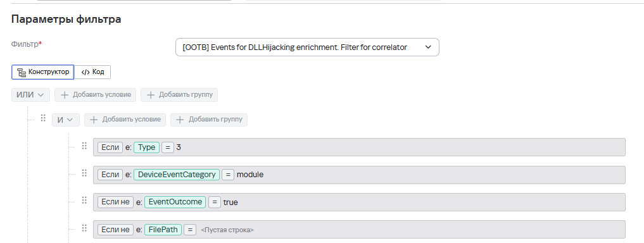
Task: Click drag handle beside the Type condition
Action: (84, 146)
